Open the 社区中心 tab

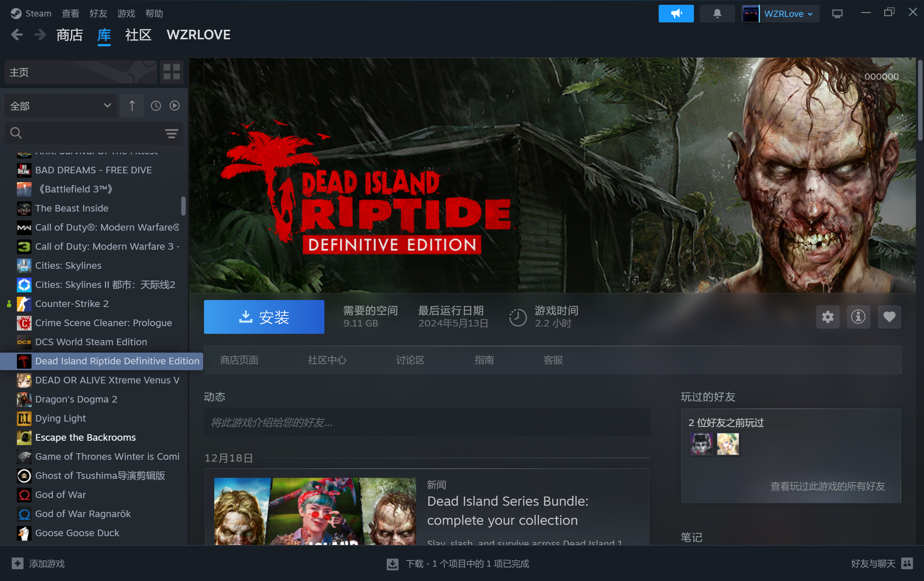pyautogui.click(x=327, y=360)
